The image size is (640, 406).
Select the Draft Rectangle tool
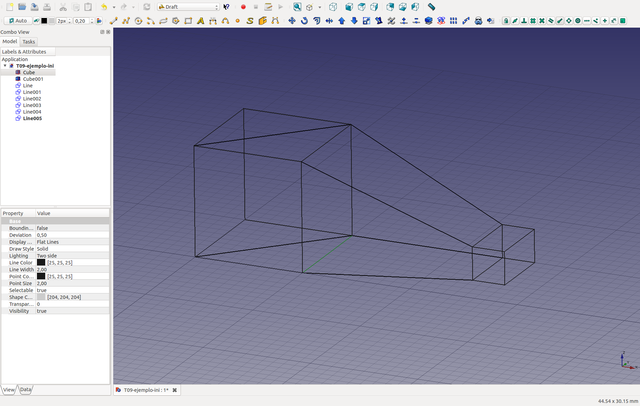[x=187, y=20]
